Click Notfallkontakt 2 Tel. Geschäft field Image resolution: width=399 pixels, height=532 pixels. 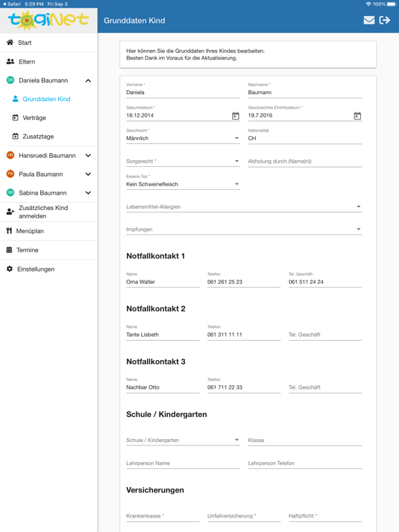tap(326, 335)
